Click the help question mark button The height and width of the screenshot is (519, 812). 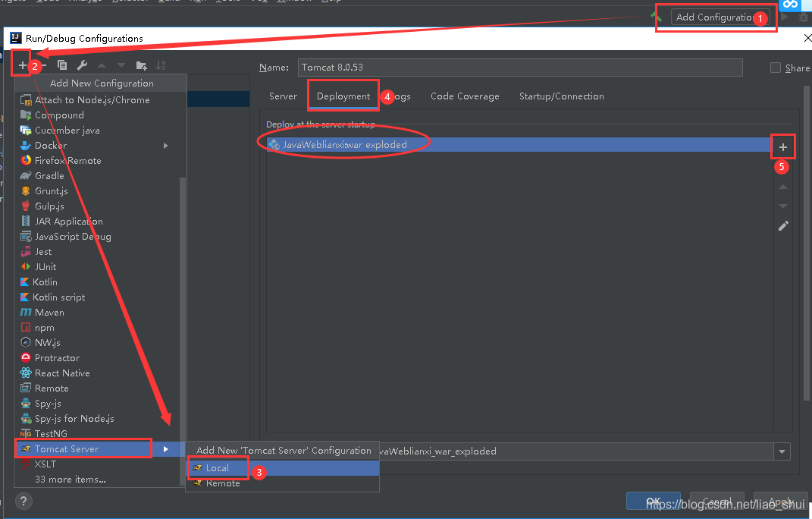pyautogui.click(x=24, y=502)
